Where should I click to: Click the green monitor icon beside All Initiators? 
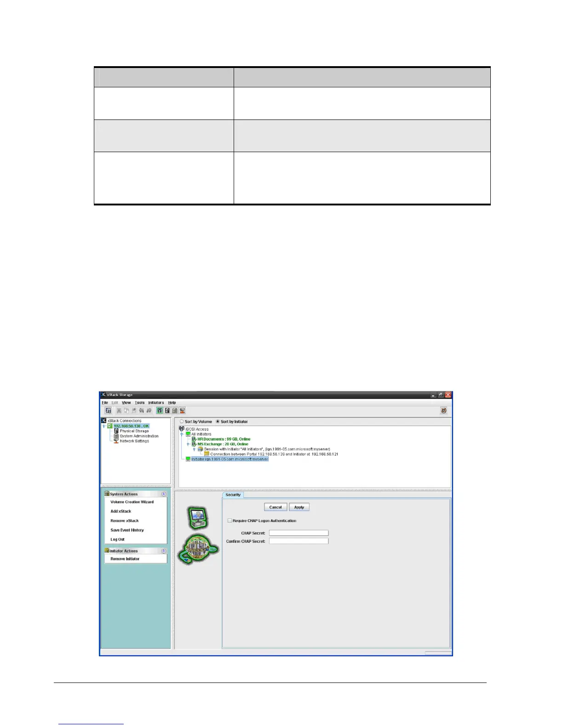coord(188,434)
